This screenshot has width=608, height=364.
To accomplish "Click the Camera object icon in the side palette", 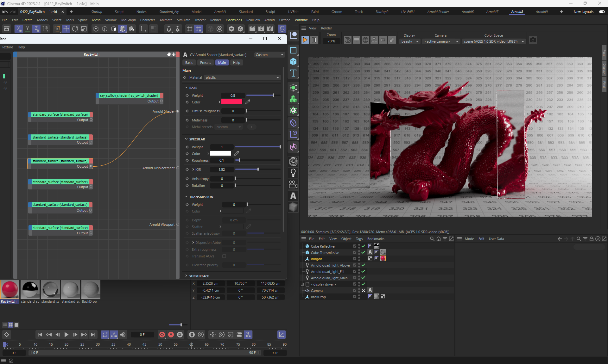I will click(x=293, y=184).
